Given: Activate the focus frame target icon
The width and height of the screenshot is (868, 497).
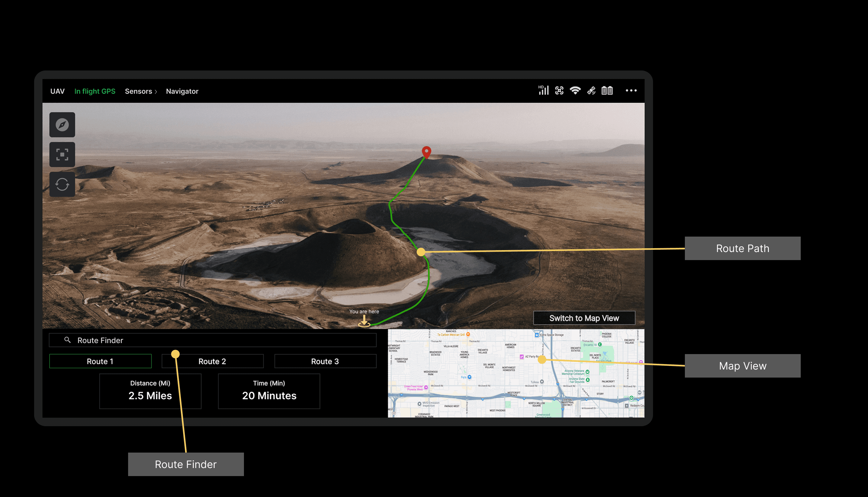Looking at the screenshot, I should (x=62, y=155).
